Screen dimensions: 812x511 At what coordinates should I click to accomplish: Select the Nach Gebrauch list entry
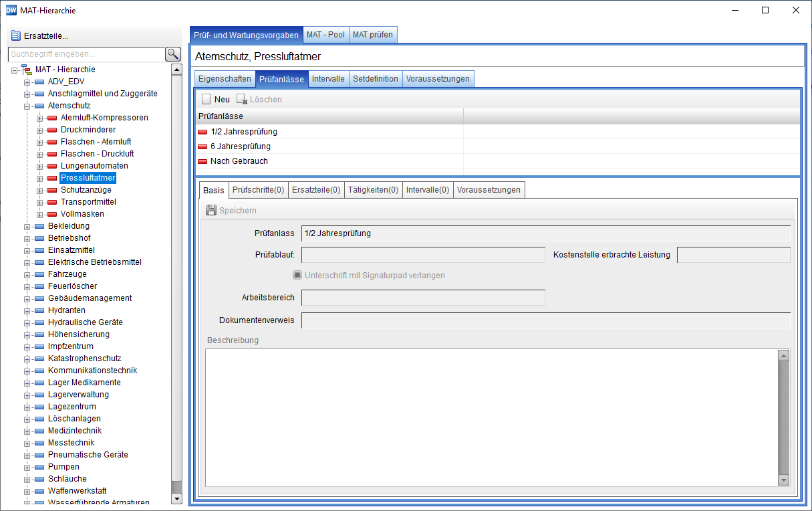[x=239, y=161]
